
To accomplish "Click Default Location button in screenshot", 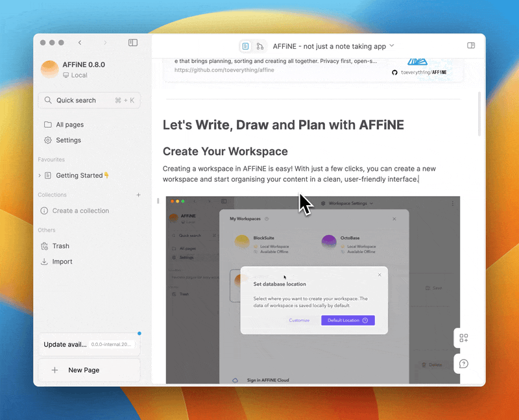I will point(348,320).
